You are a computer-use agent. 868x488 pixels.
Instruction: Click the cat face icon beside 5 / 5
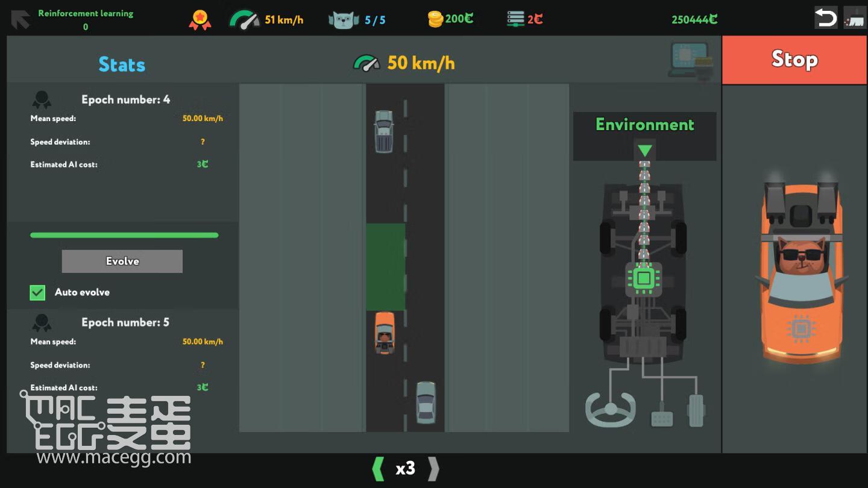(343, 20)
